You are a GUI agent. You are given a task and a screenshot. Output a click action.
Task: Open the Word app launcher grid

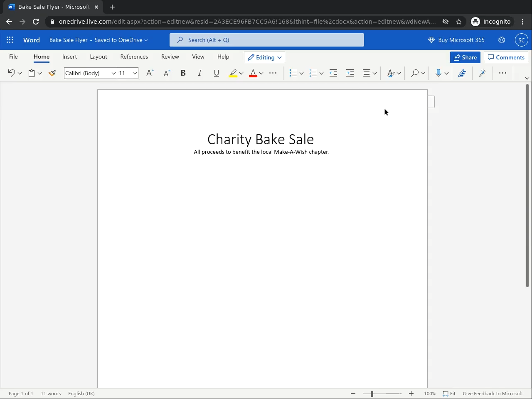point(10,40)
